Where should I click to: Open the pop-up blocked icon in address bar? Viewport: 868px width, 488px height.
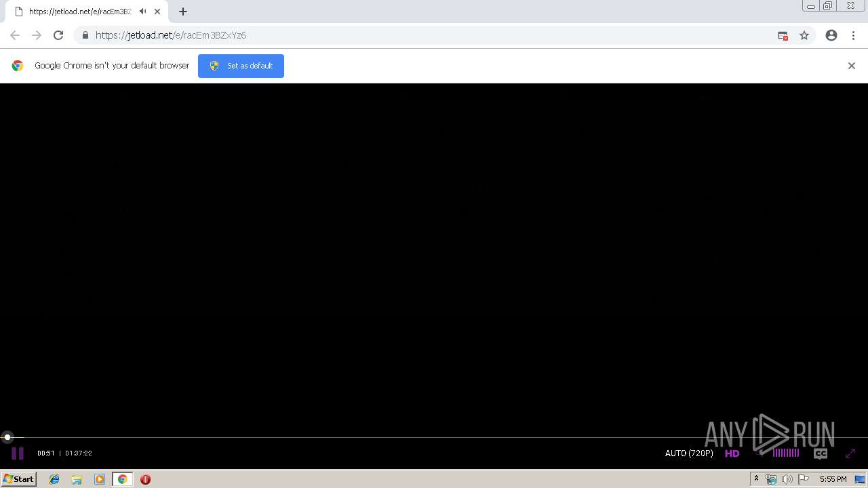783,35
